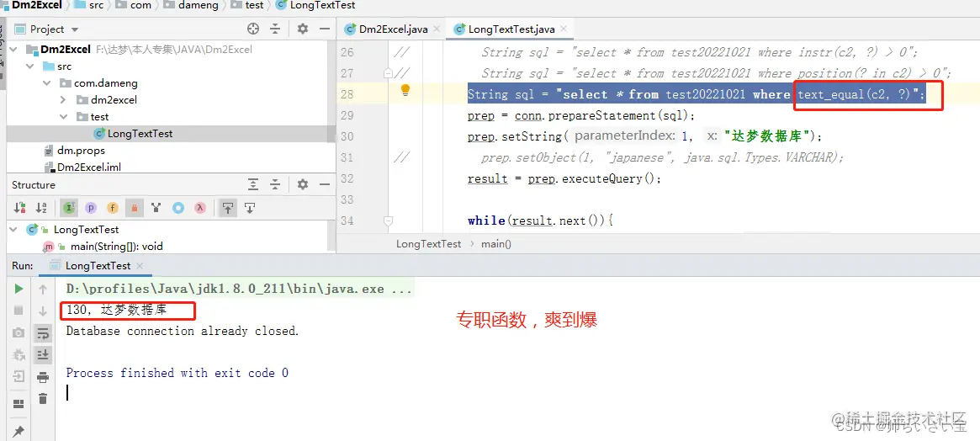The width and height of the screenshot is (980, 441).
Task: Click 'test' in the top navigation breadcrumb
Action: tap(254, 5)
